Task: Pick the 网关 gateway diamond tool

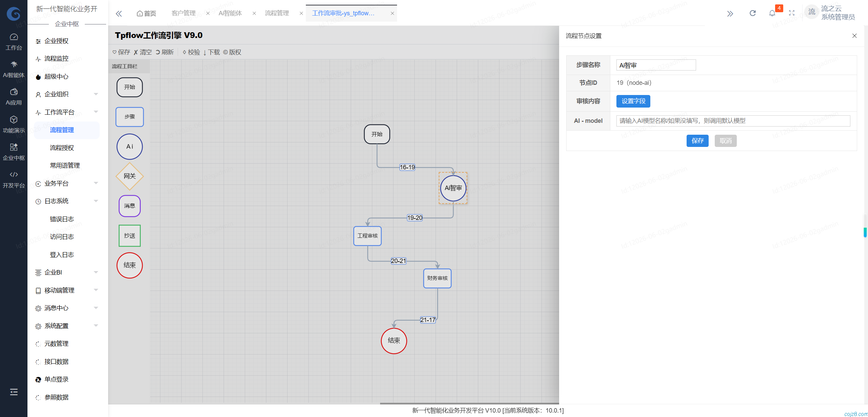Action: pyautogui.click(x=130, y=176)
